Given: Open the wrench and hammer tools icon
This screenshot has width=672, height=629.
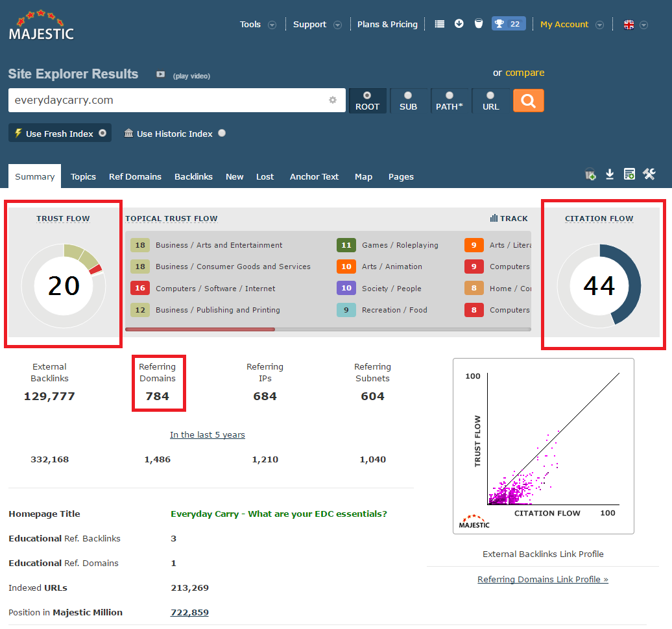Looking at the screenshot, I should [649, 174].
